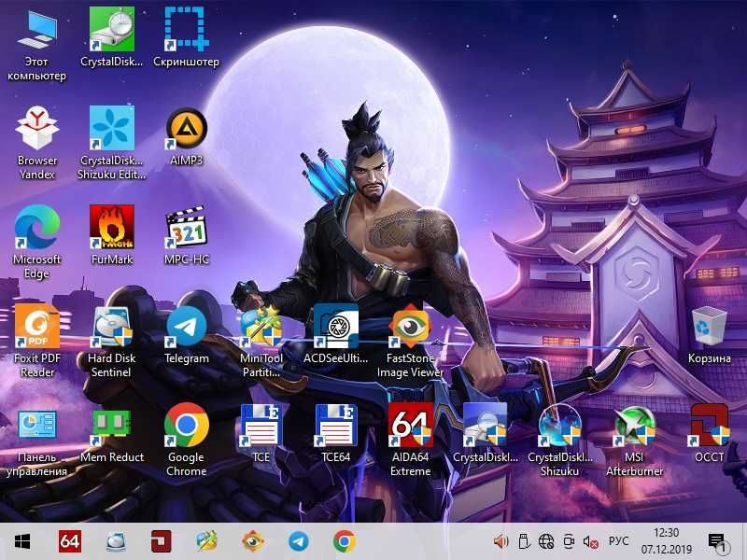This screenshot has width=747, height=560.
Task: Open AIDA64 Extreme desktop shortcut
Action: point(410,439)
